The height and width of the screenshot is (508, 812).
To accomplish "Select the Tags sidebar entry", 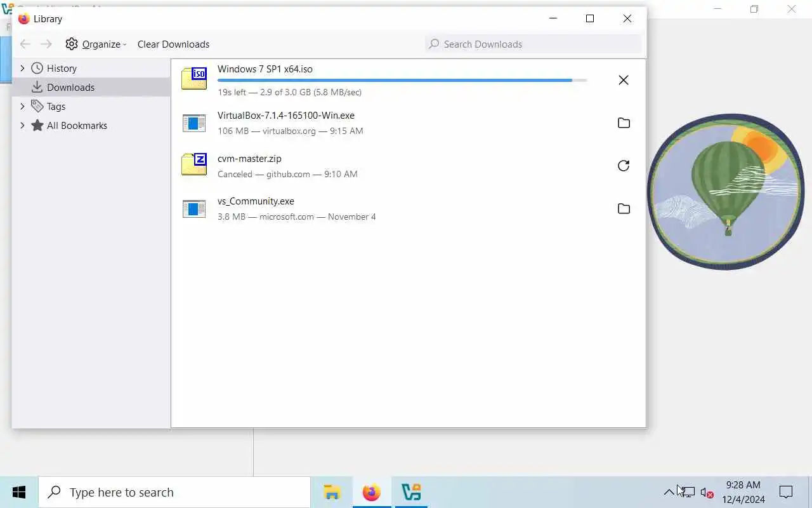I will click(x=91, y=106).
